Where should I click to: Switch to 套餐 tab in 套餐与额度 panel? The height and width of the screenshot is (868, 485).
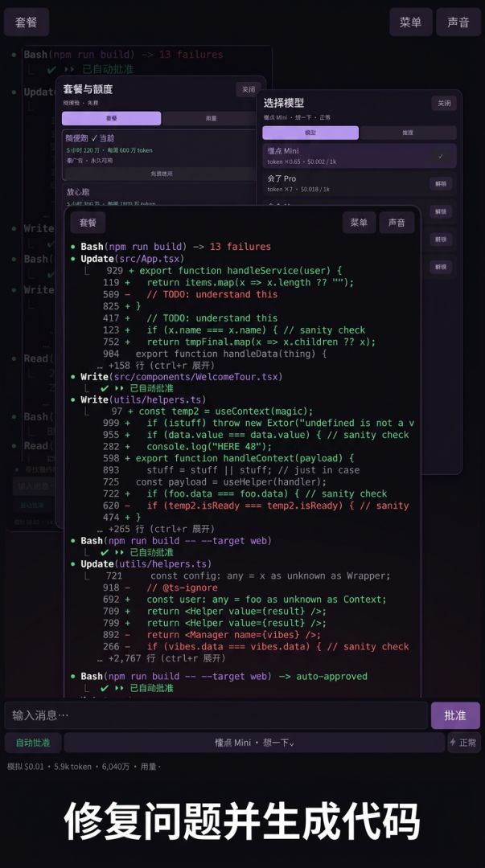(x=112, y=118)
